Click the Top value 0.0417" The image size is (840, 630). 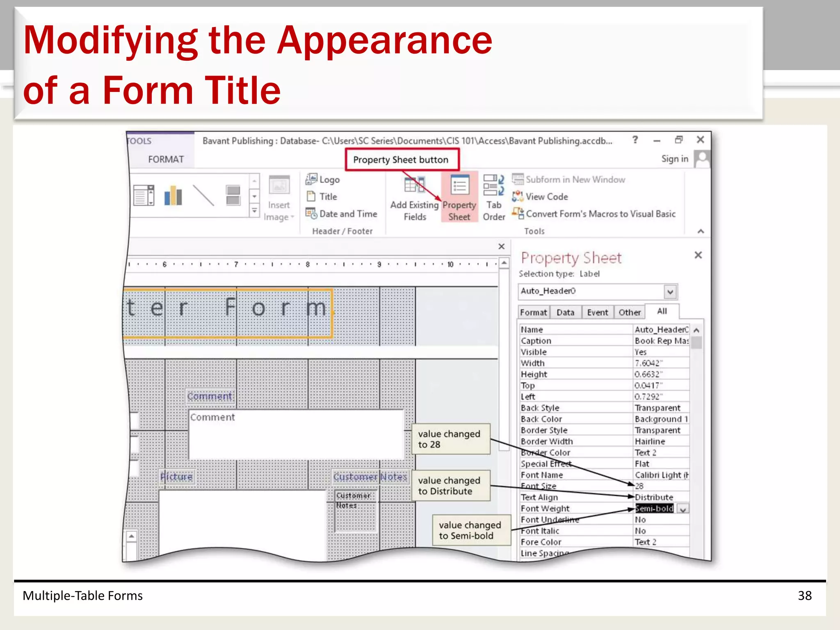[x=661, y=386]
